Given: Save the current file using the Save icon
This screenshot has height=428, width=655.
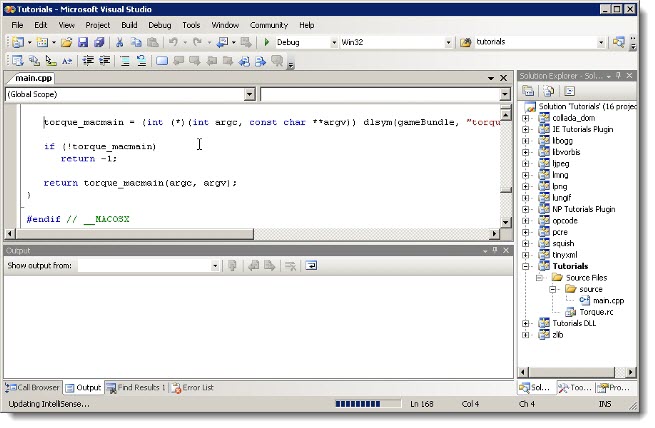Looking at the screenshot, I should point(83,43).
